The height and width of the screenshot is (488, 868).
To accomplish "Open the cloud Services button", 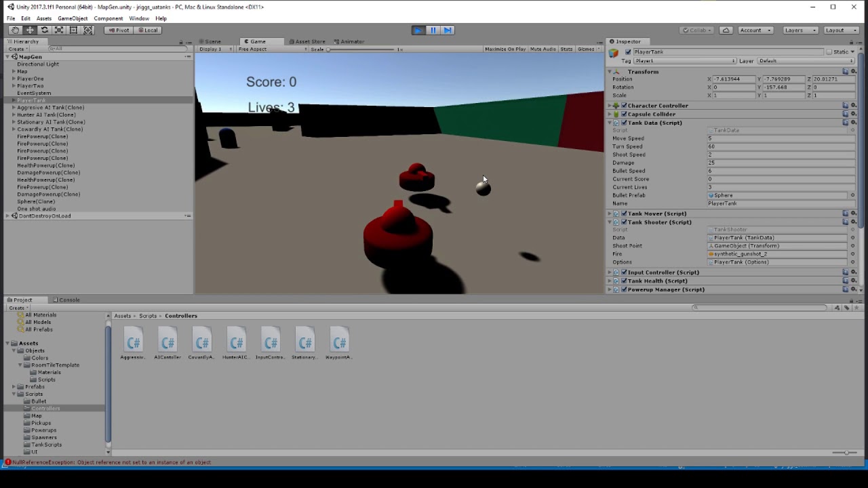I will coord(726,30).
